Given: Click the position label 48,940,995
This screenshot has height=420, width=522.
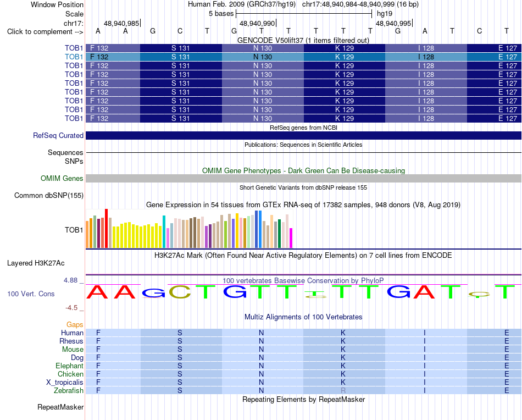Looking at the screenshot, I should pos(393,23).
